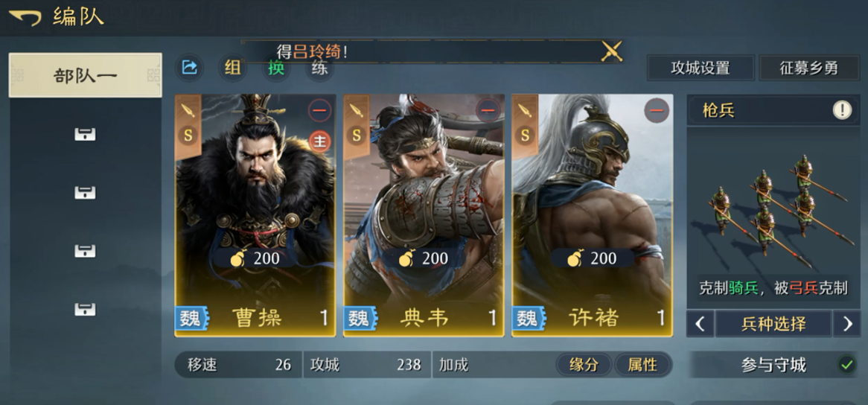868x405 pixels.
Task: Open the 枪兵 info exclamation icon
Action: point(842,110)
